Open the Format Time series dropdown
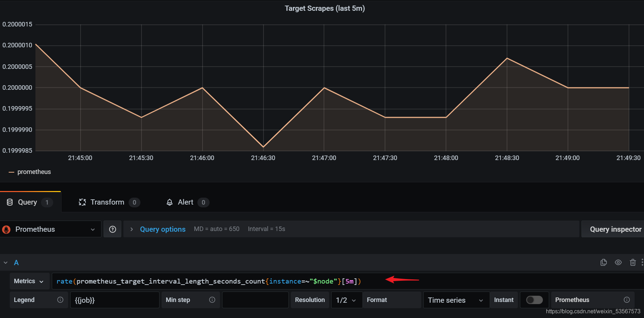Screen dimensions: 644x318 [456, 300]
